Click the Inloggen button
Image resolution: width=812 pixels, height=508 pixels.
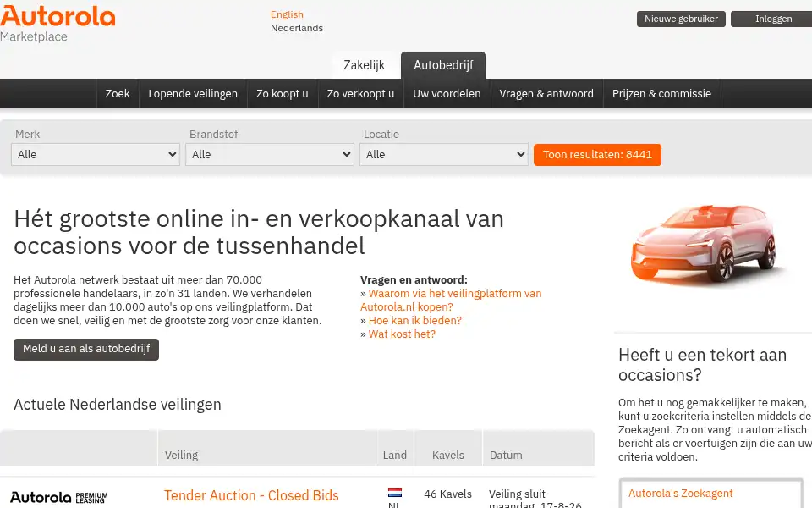point(771,19)
